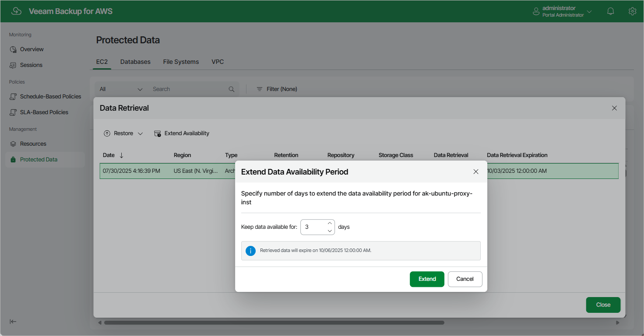The width and height of the screenshot is (644, 336).
Task: Click the Protected Data lock icon
Action: click(x=13, y=160)
